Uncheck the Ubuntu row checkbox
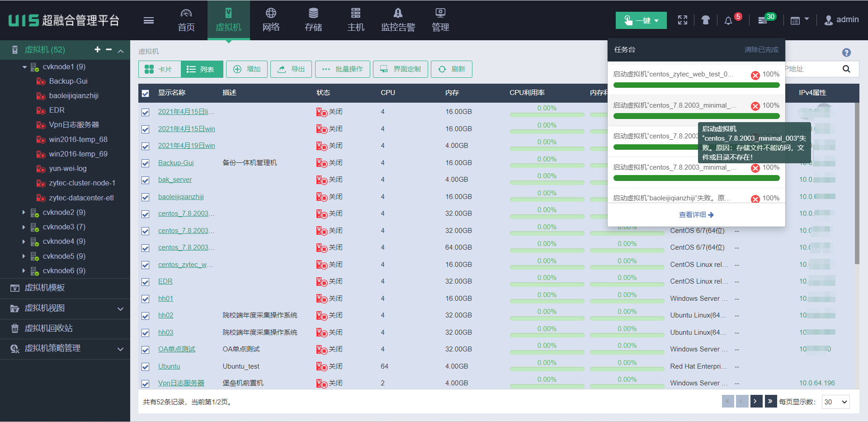868x422 pixels. (145, 367)
